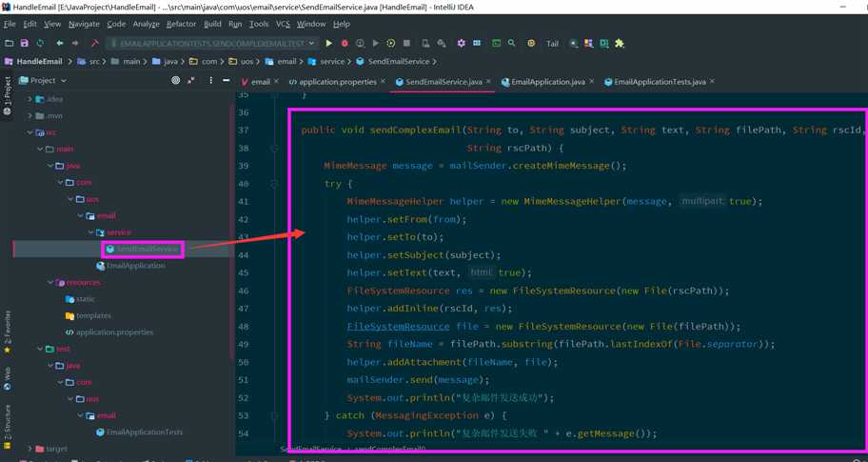This screenshot has height=462, width=868.
Task: Open the Refactor menu
Action: [182, 24]
